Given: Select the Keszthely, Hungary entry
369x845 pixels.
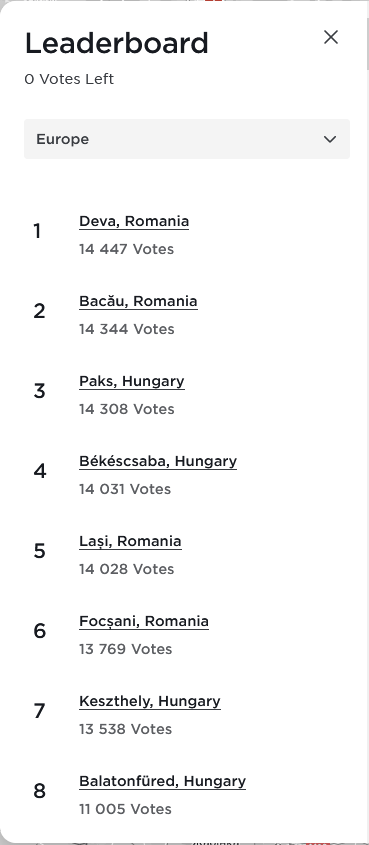Looking at the screenshot, I should [150, 702].
